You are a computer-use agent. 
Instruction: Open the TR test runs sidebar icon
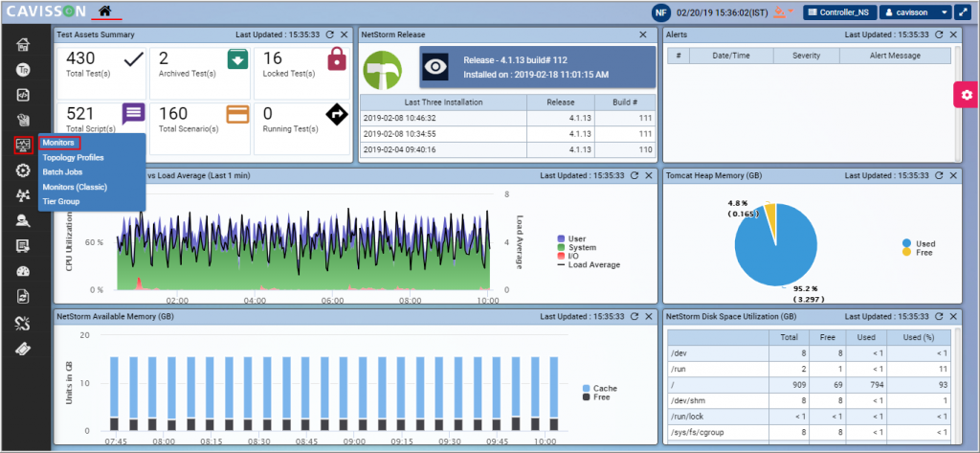click(23, 70)
